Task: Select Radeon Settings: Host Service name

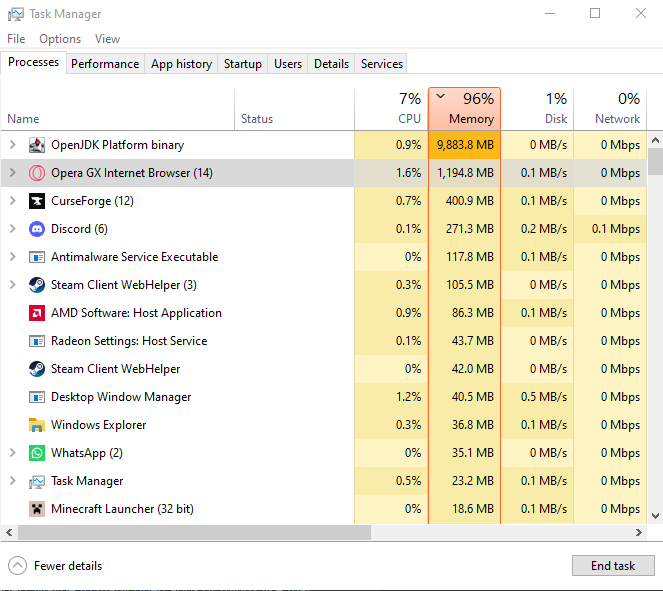Action: pos(129,341)
